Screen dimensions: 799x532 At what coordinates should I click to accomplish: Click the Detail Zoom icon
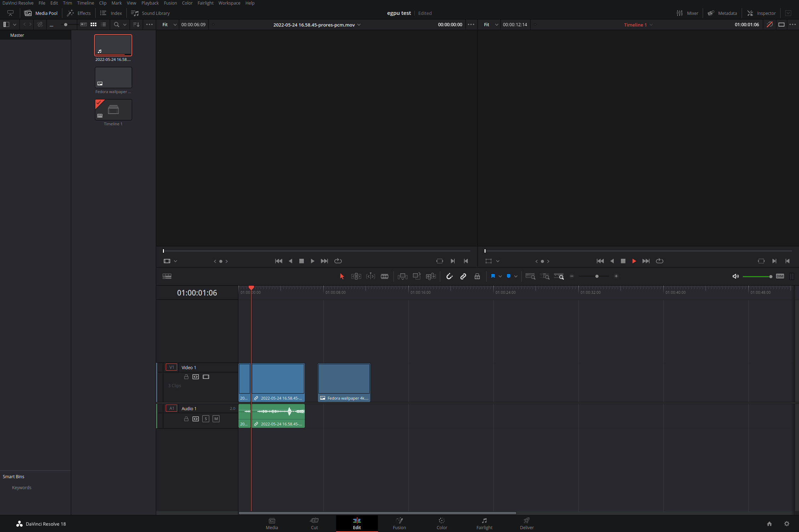[545, 276]
